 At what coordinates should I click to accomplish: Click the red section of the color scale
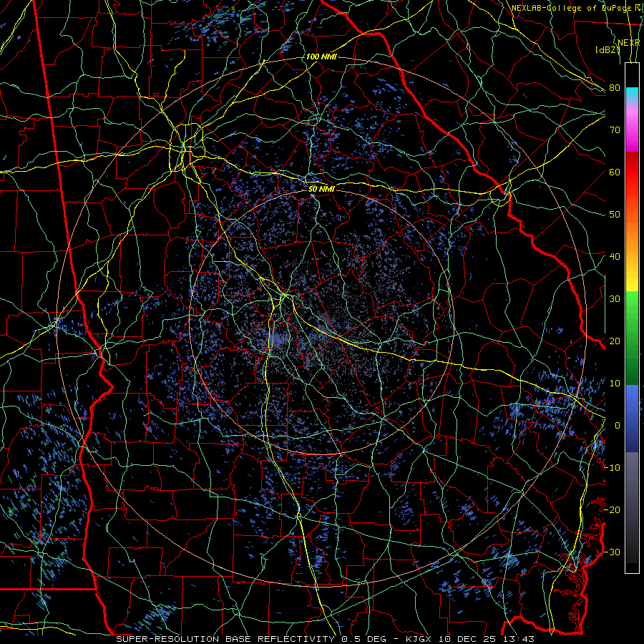click(x=632, y=173)
